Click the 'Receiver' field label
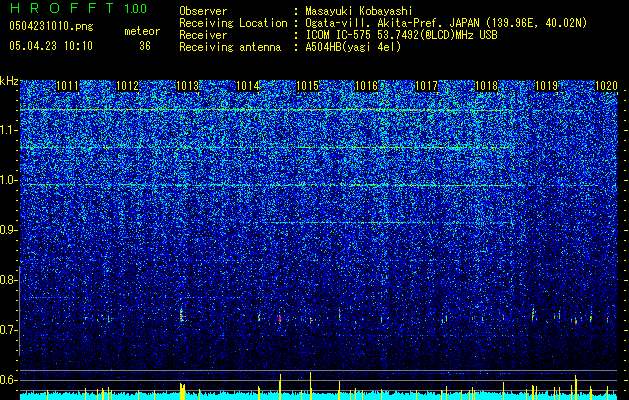This screenshot has height=400, width=629. pyautogui.click(x=203, y=35)
